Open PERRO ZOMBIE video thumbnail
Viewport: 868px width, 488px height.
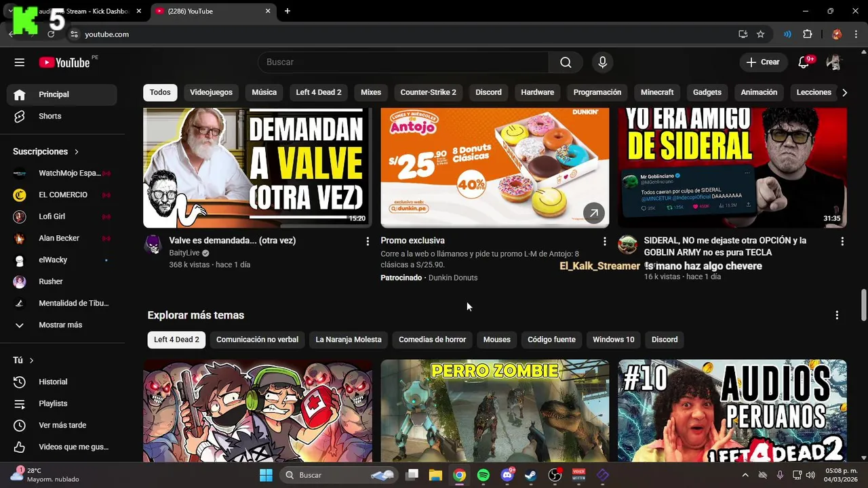coord(495,411)
